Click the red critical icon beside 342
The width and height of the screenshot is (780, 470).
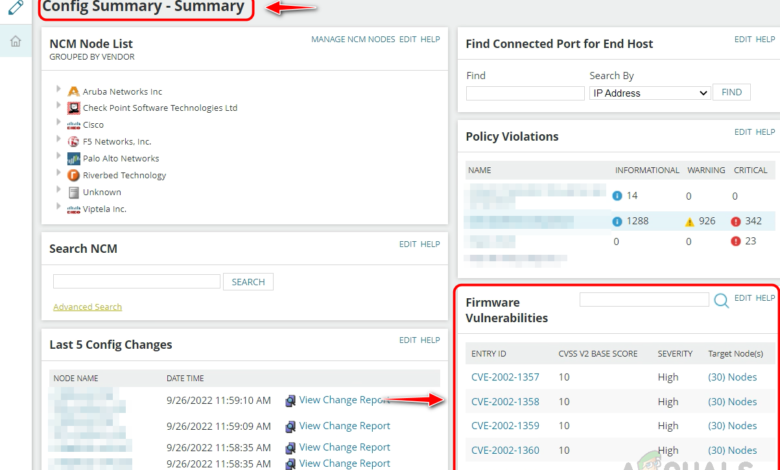click(x=735, y=221)
